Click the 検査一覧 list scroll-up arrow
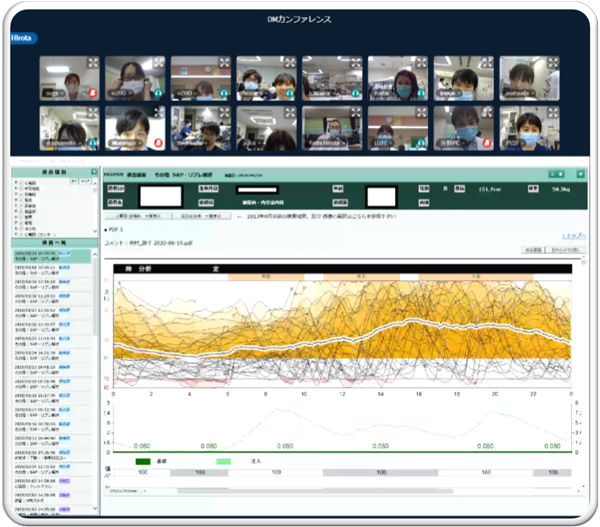 [95, 254]
